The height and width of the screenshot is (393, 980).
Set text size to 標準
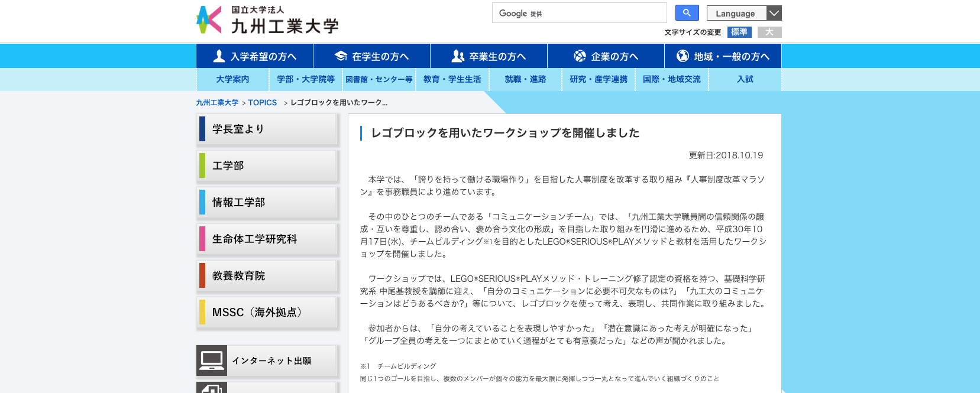(x=739, y=32)
